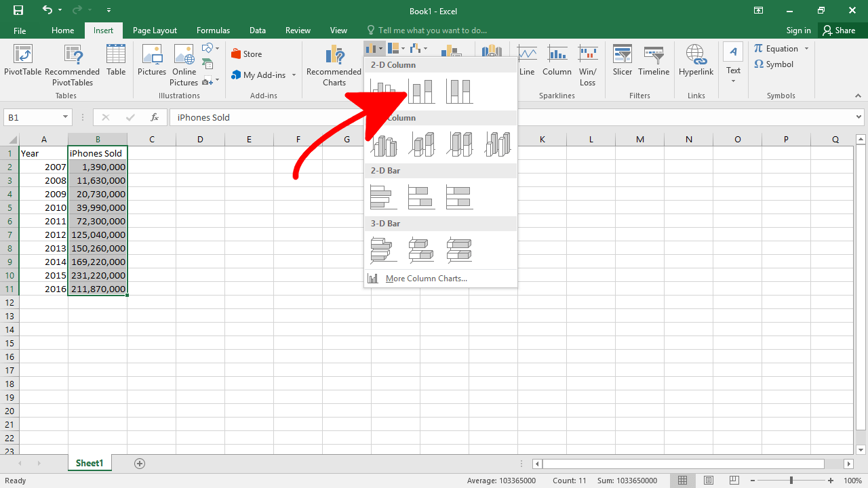
Task: Expand the formula bar
Action: [858, 117]
